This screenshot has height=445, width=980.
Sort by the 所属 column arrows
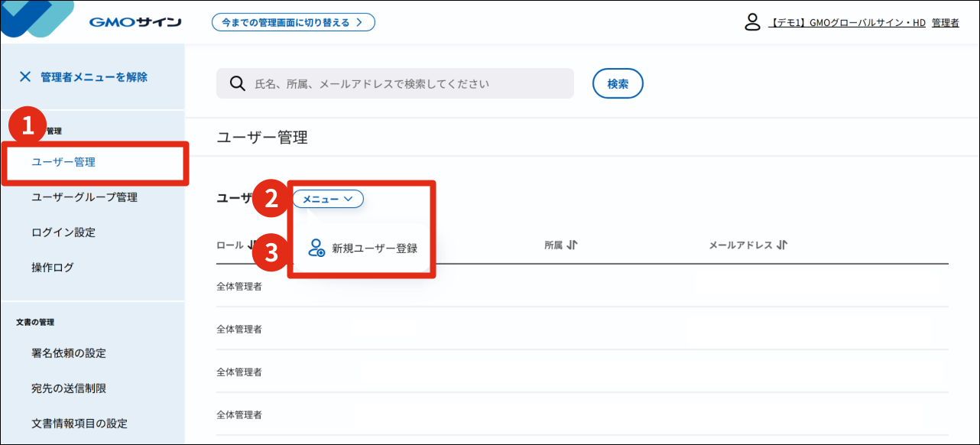tap(572, 245)
